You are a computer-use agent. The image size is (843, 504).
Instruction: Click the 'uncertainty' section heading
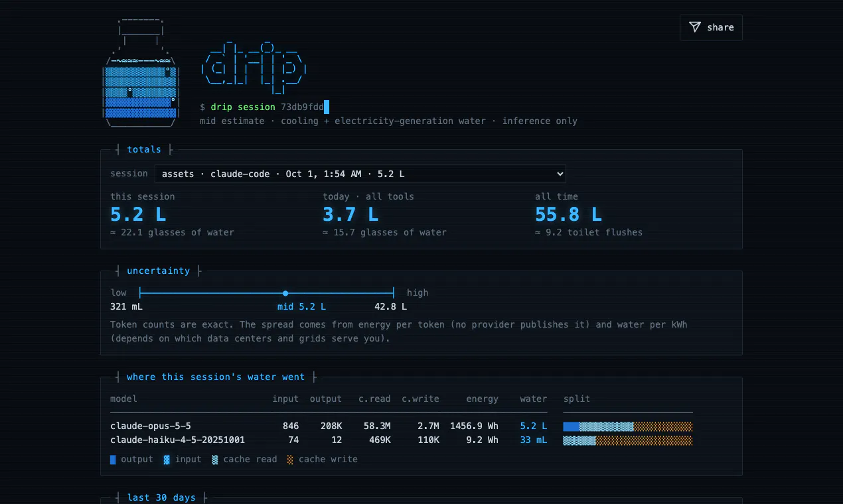click(159, 271)
